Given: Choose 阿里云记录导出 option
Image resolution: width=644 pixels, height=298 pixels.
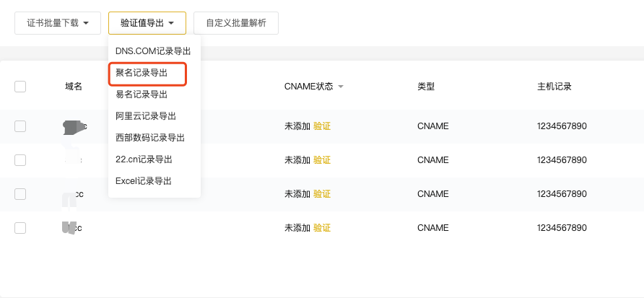Looking at the screenshot, I should 146,116.
